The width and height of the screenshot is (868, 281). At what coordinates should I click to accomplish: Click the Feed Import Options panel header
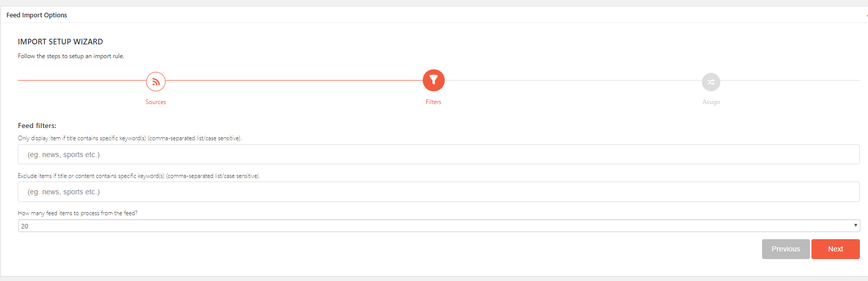pyautogui.click(x=37, y=15)
